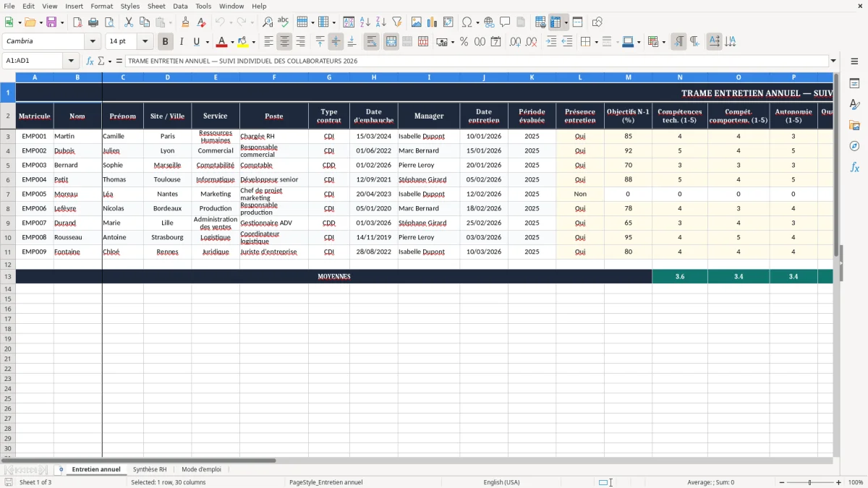
Task: Click the Save document icon
Action: pos(51,22)
